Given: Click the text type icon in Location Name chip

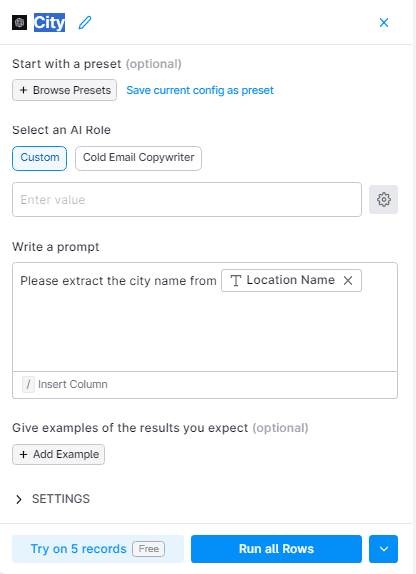Looking at the screenshot, I should coord(236,281).
